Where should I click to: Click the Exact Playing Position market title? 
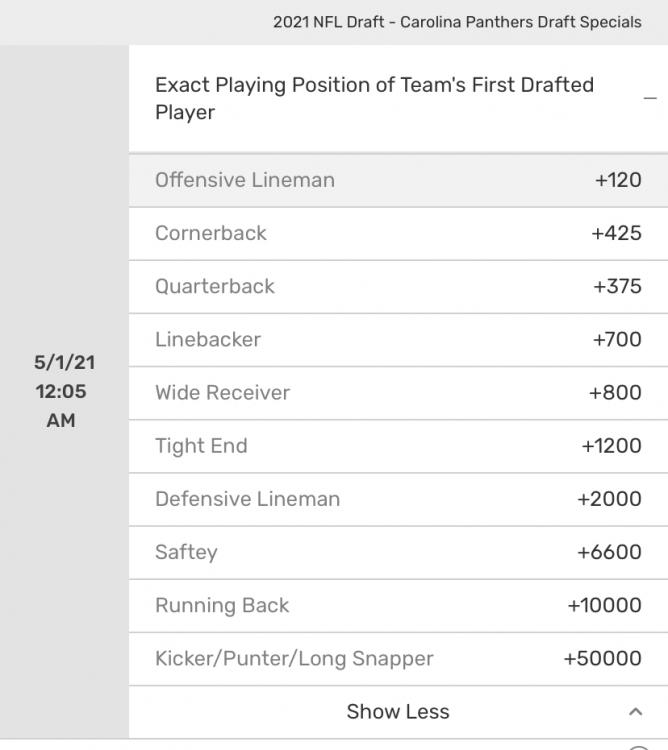click(374, 98)
